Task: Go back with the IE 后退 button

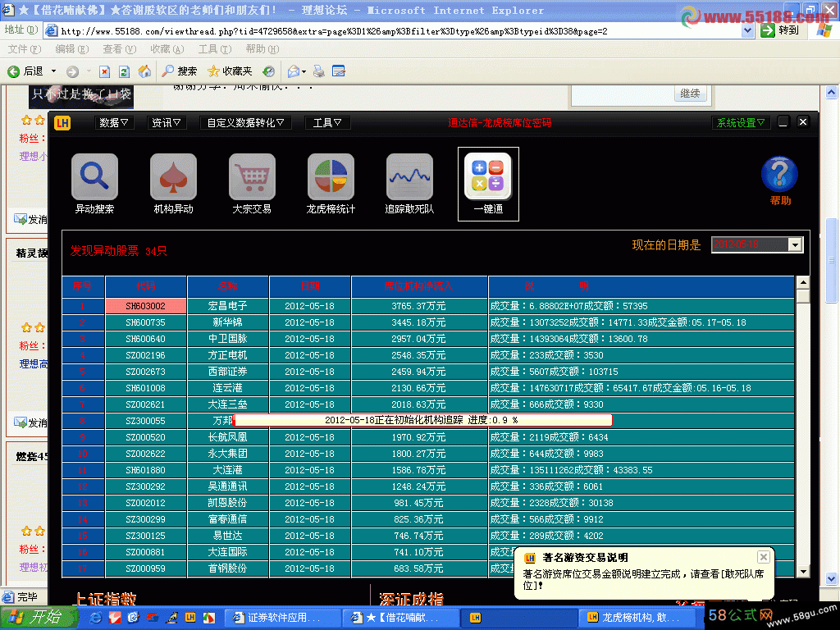Action: tap(25, 71)
